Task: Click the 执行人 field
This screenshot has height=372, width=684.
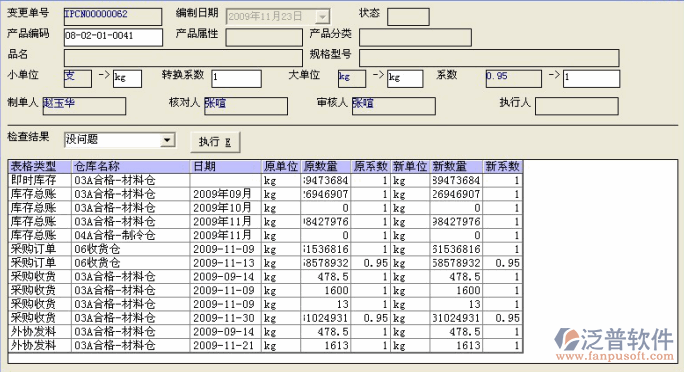Action: (577, 106)
